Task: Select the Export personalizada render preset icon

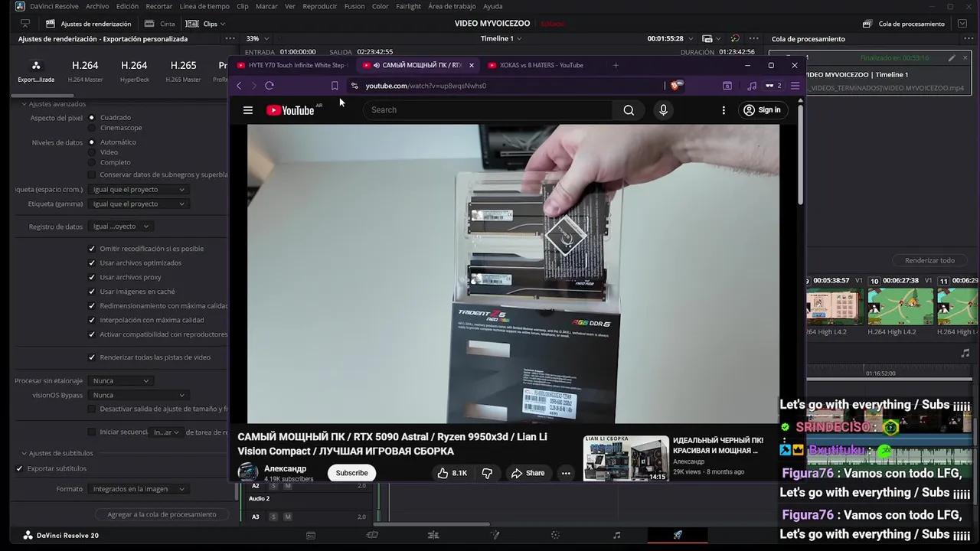Action: (36, 66)
